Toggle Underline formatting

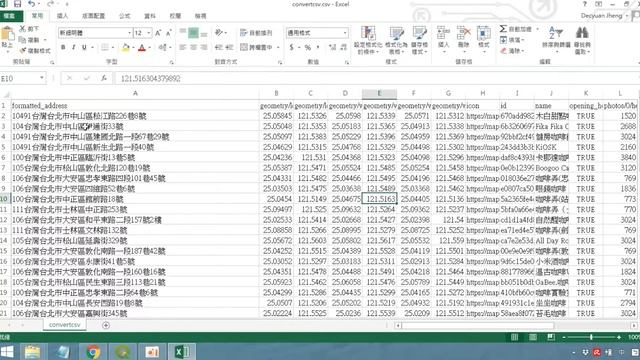(84, 48)
